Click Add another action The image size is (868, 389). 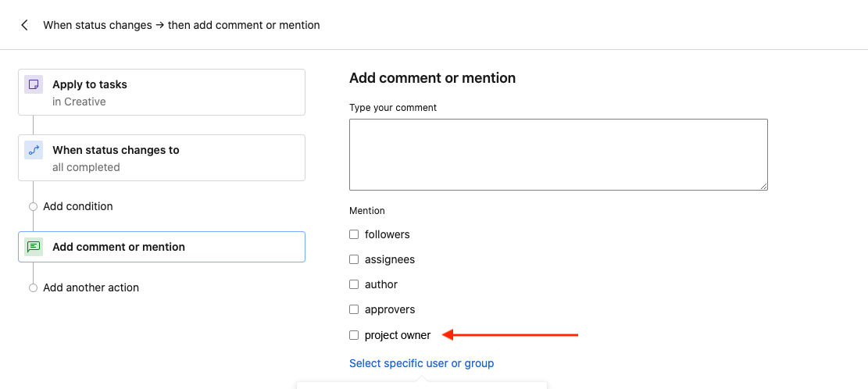click(91, 287)
